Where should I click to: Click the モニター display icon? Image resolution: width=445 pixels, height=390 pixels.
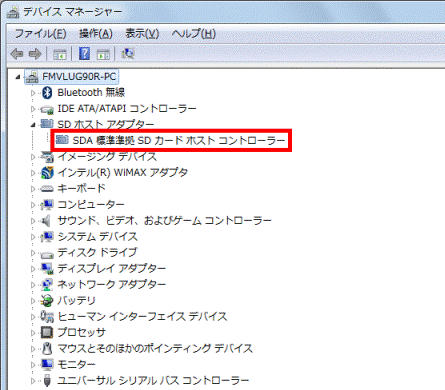(x=47, y=365)
